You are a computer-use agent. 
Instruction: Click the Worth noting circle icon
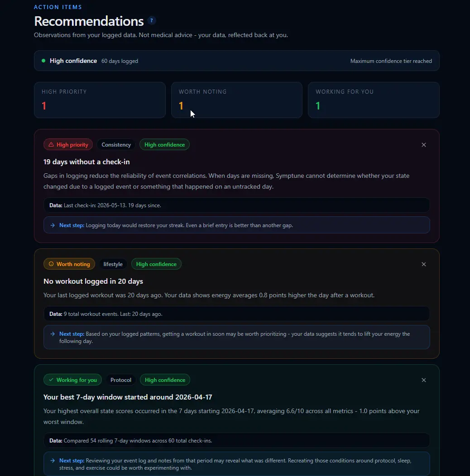[x=51, y=264]
